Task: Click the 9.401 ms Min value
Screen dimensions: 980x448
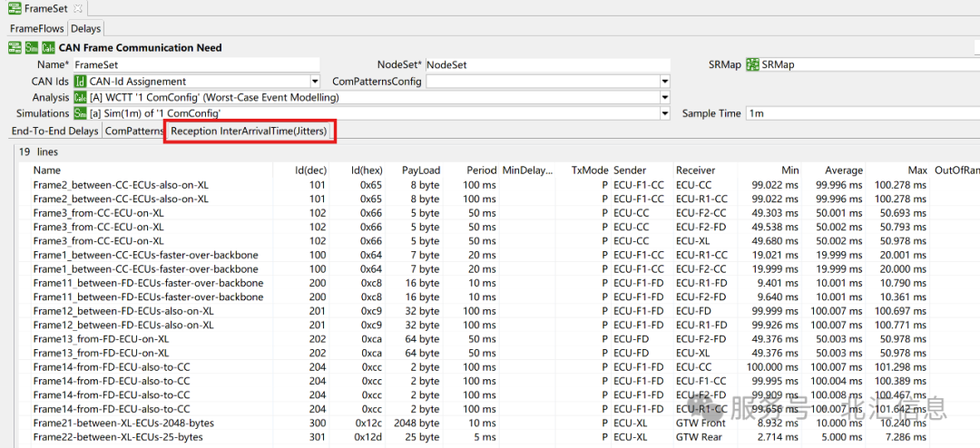Action: (x=779, y=282)
